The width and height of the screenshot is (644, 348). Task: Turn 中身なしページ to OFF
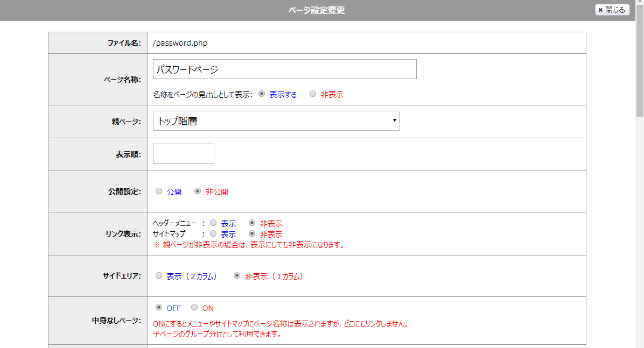pyautogui.click(x=159, y=308)
